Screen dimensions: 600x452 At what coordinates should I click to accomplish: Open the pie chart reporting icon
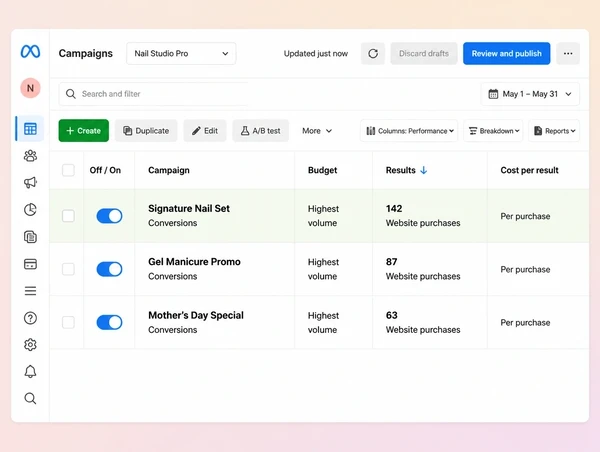[30, 210]
